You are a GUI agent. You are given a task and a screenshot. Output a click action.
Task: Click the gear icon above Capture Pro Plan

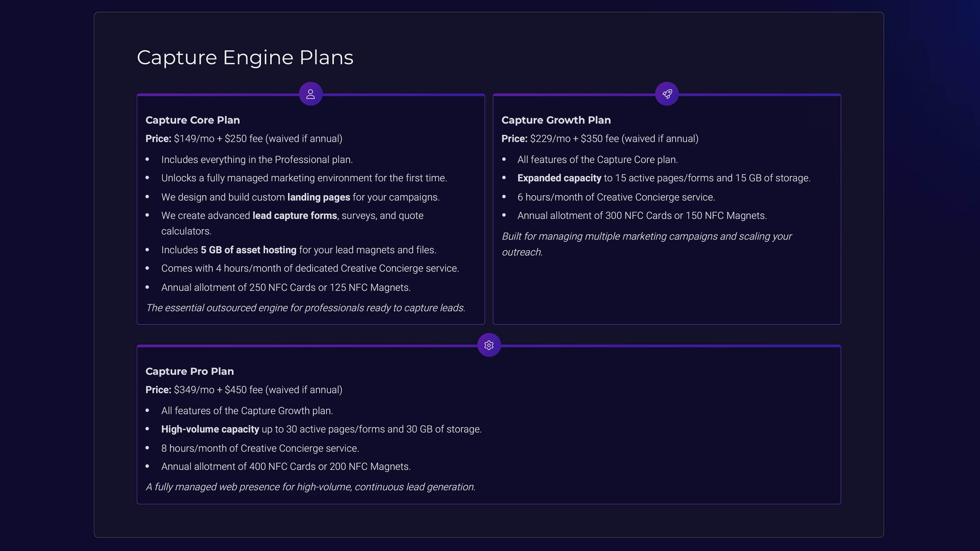(x=489, y=345)
